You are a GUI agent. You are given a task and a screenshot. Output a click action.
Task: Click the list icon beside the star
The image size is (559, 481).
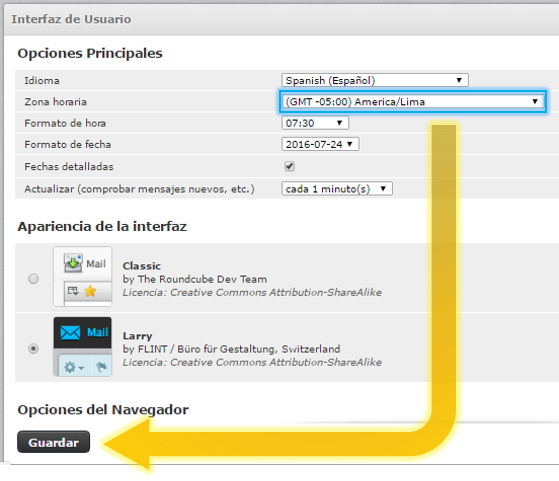tap(73, 291)
